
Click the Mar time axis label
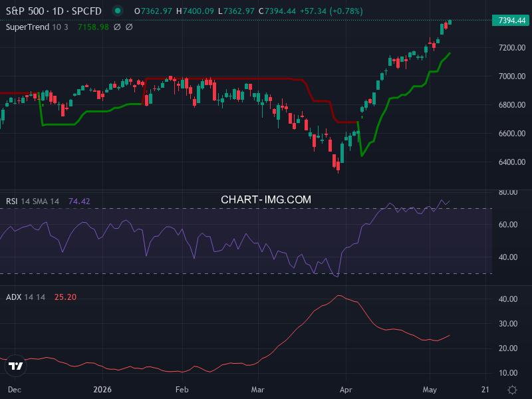pos(258,390)
